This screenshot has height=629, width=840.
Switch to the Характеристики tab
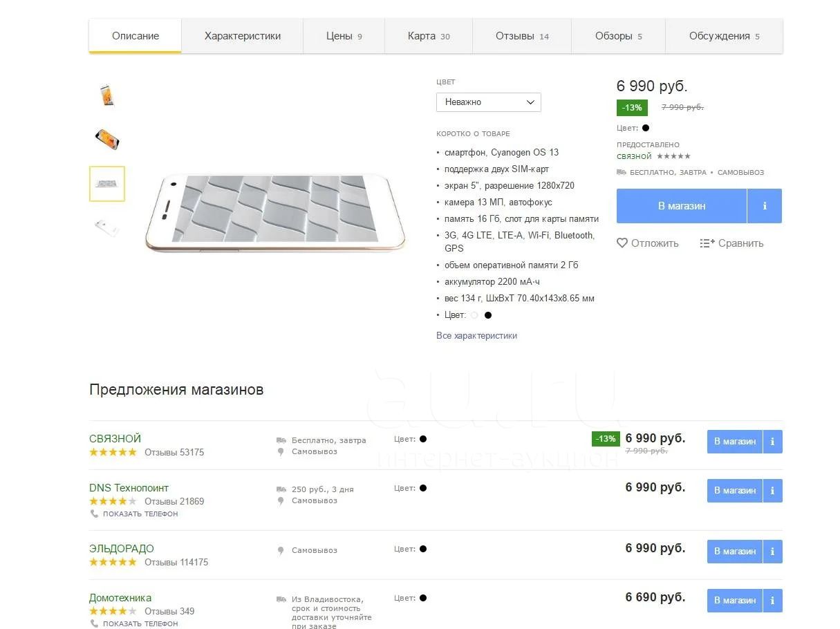tap(243, 36)
